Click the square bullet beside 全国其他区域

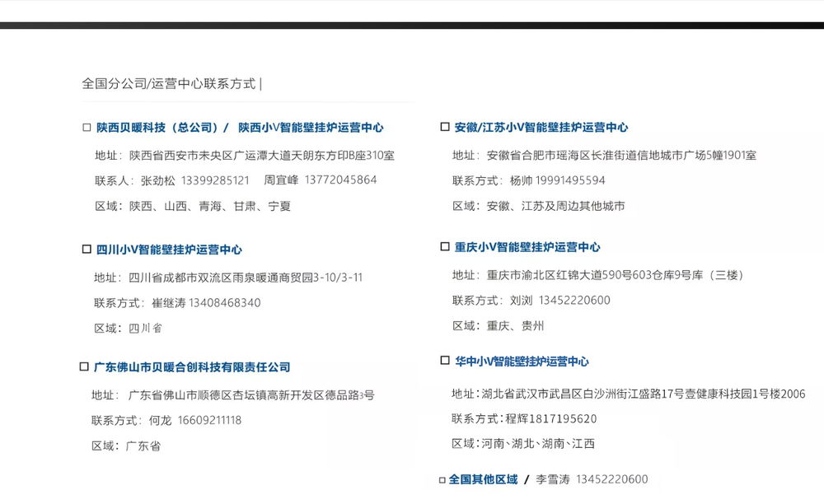tap(442, 480)
